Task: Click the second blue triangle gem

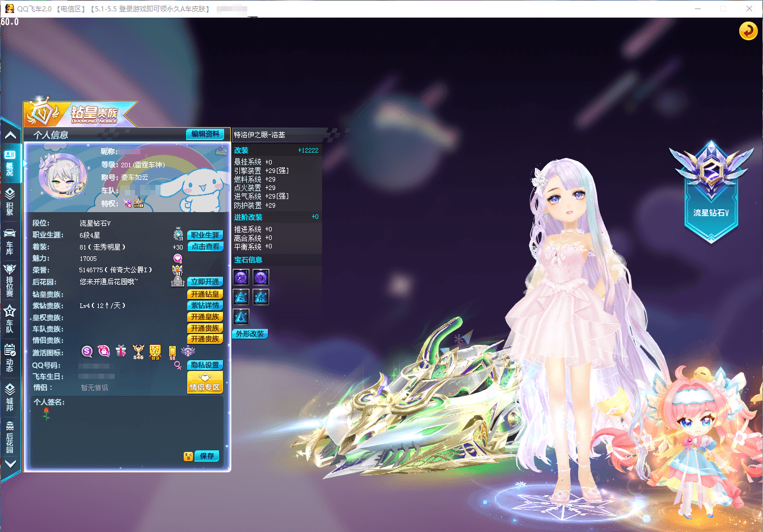Action: (x=261, y=297)
